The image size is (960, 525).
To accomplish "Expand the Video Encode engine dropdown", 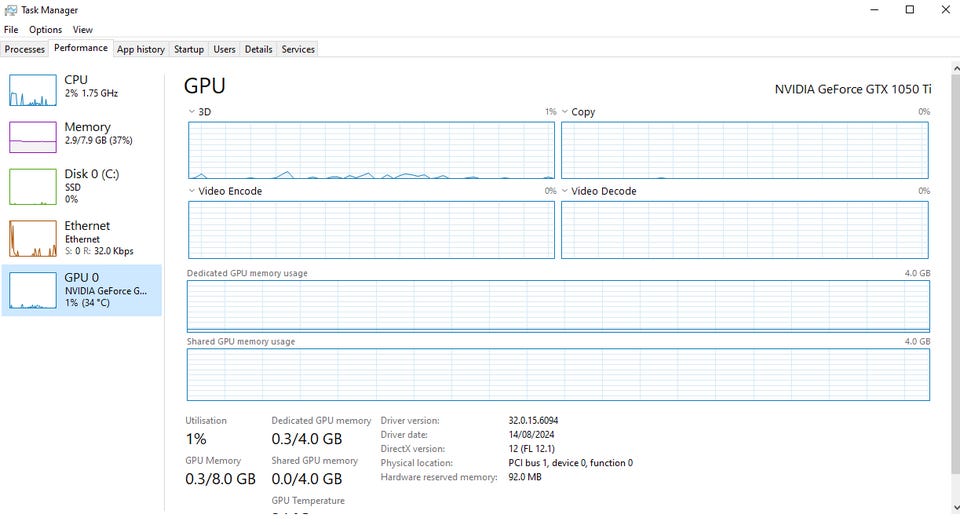I will click(x=192, y=191).
